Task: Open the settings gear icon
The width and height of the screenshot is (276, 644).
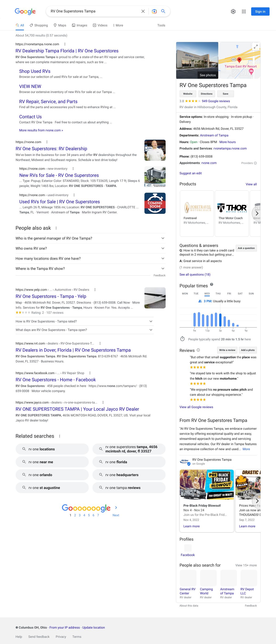Action: coord(233,11)
